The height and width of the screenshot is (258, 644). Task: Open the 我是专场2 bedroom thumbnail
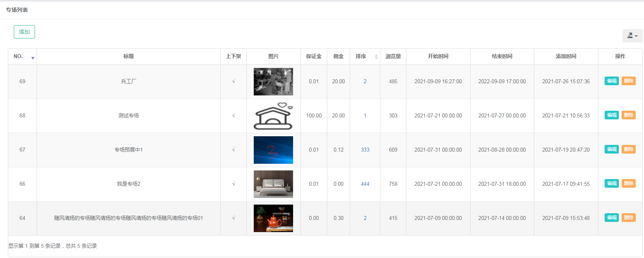[x=273, y=184]
